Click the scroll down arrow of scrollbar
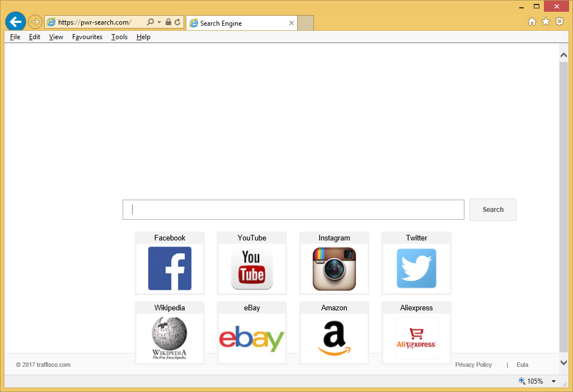This screenshot has height=392, width=573. pos(563,363)
